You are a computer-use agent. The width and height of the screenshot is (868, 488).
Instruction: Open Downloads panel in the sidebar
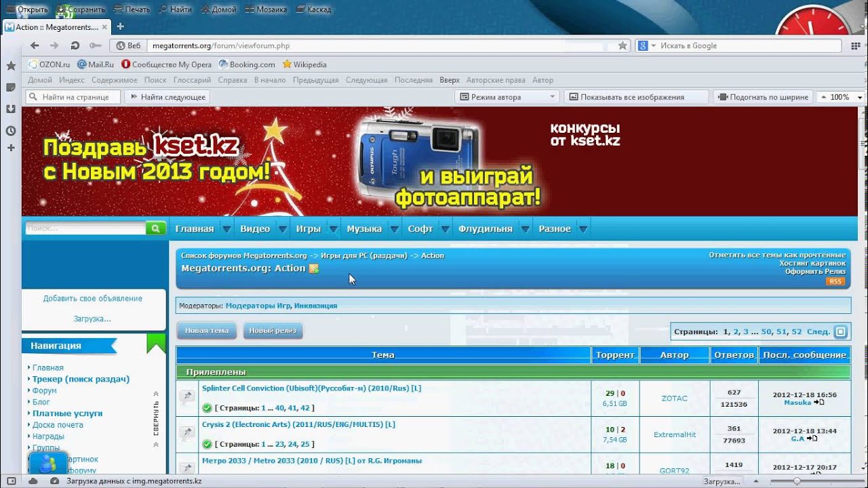point(11,108)
